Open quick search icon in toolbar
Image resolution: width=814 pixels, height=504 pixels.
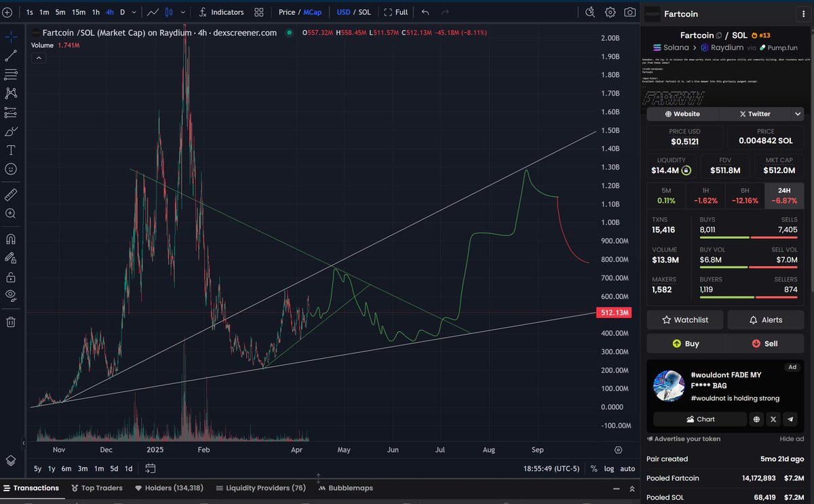coord(590,12)
